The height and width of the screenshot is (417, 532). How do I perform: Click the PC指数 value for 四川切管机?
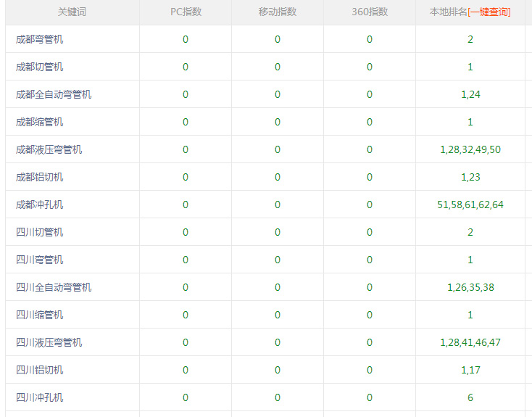[186, 232]
